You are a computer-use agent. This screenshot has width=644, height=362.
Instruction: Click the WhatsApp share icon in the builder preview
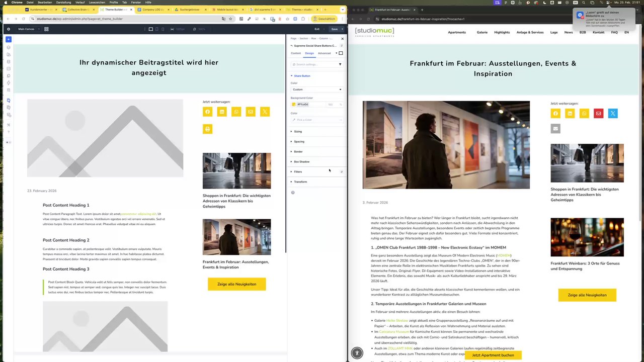236,112
